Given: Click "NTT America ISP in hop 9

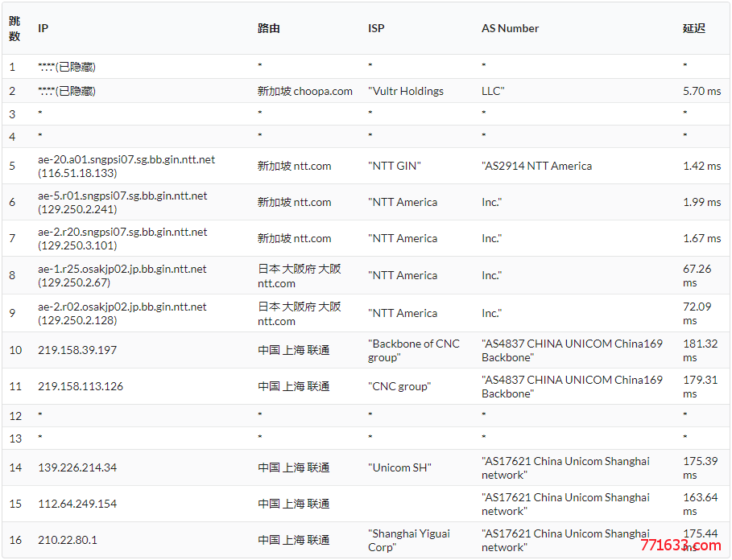Looking at the screenshot, I should [403, 313].
